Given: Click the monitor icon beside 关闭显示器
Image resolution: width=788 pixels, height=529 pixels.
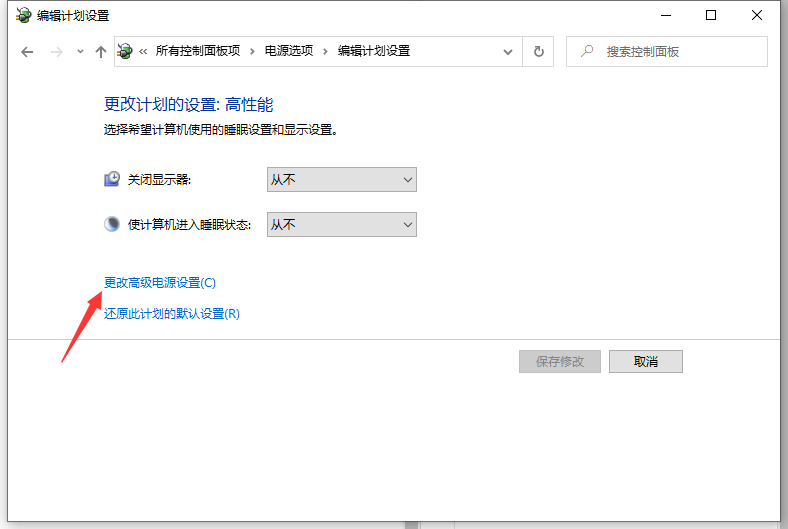Looking at the screenshot, I should 112,180.
